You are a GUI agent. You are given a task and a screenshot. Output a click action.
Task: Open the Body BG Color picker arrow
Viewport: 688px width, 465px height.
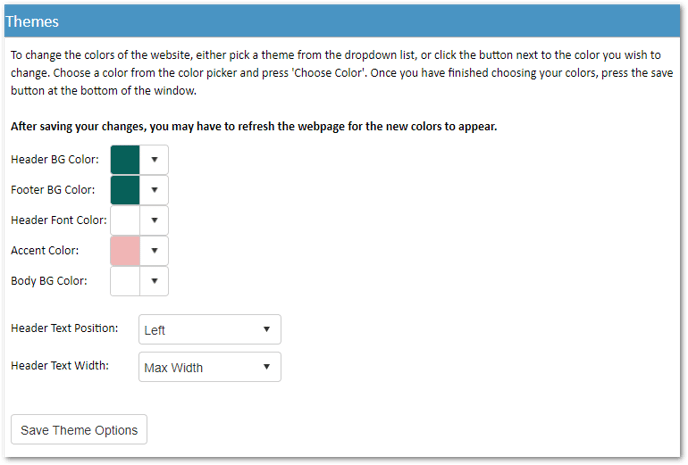tap(154, 281)
